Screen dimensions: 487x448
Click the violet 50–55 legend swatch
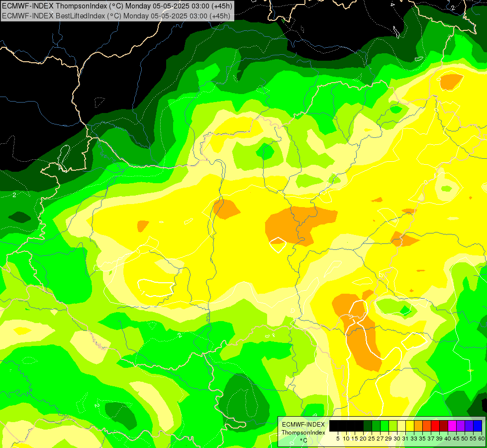[469, 426]
